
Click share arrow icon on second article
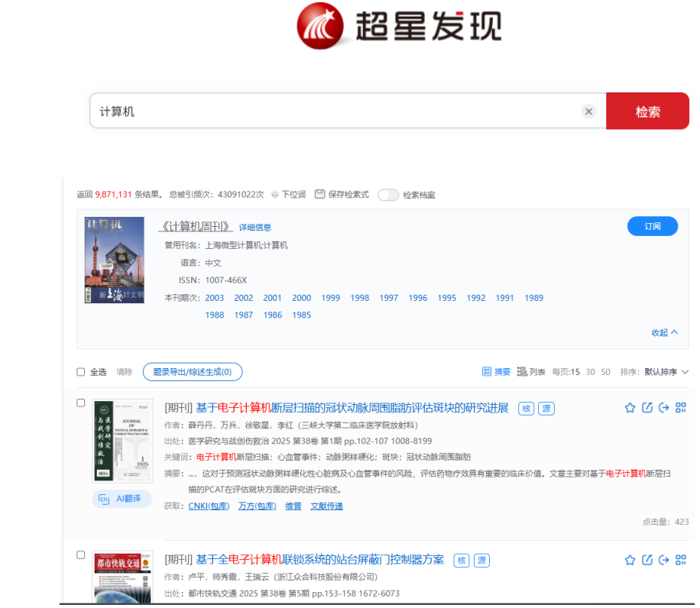click(x=664, y=560)
